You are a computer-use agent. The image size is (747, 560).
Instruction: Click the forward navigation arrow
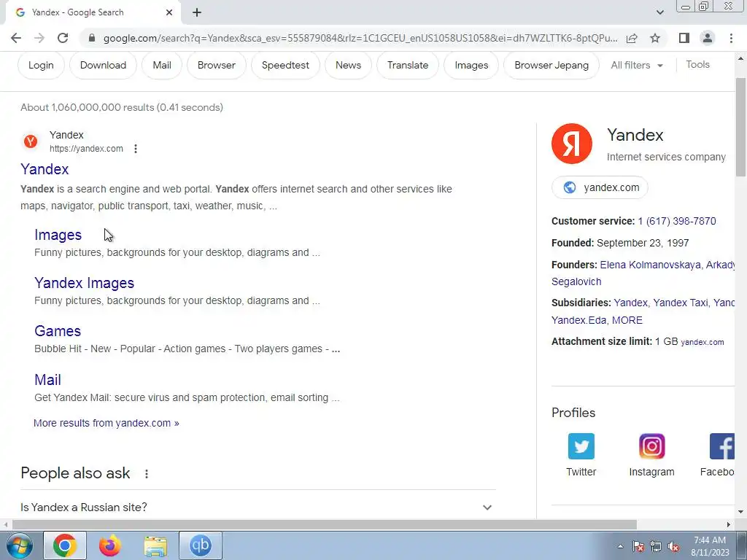pyautogui.click(x=39, y=38)
